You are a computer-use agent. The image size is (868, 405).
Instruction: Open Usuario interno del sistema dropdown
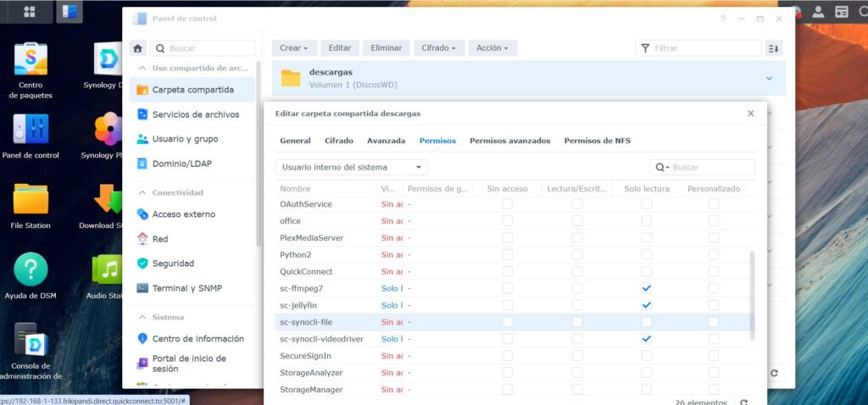(351, 167)
